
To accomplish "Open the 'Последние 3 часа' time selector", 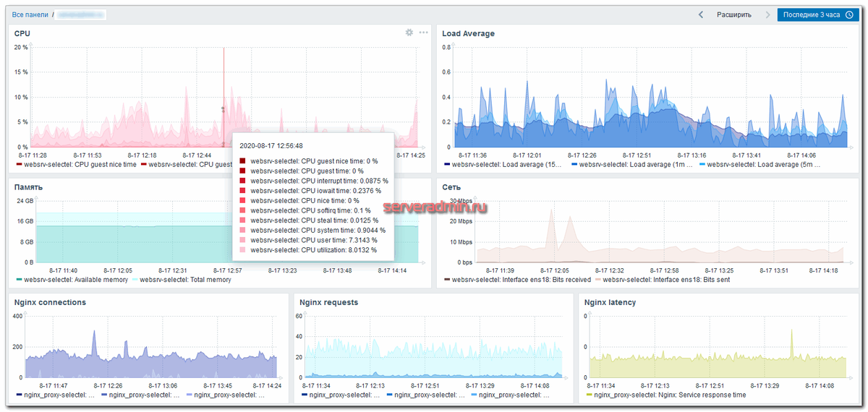I will point(818,14).
